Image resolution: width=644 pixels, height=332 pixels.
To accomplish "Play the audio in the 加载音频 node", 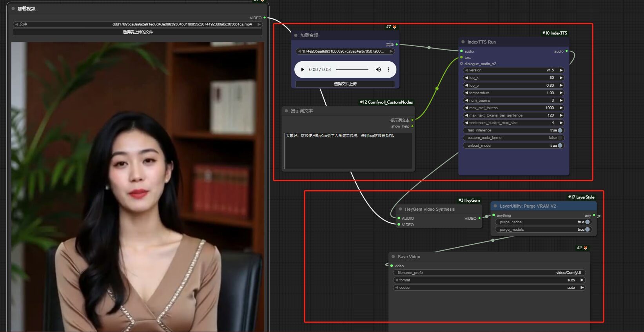I will click(303, 69).
